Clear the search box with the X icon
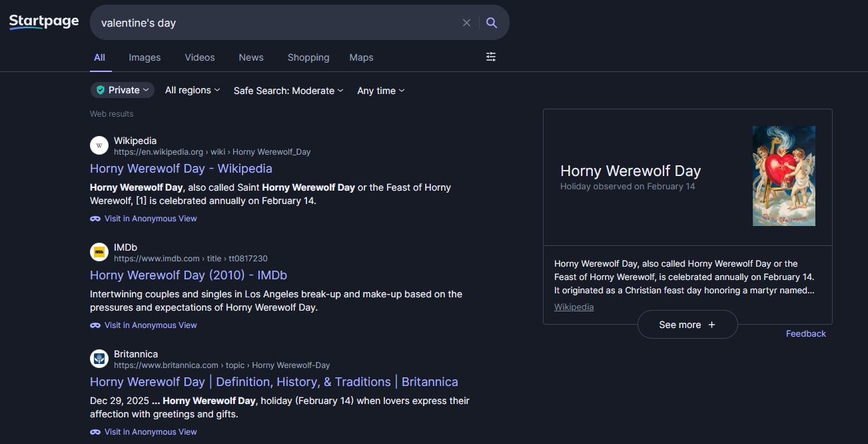868x444 pixels. click(x=466, y=23)
